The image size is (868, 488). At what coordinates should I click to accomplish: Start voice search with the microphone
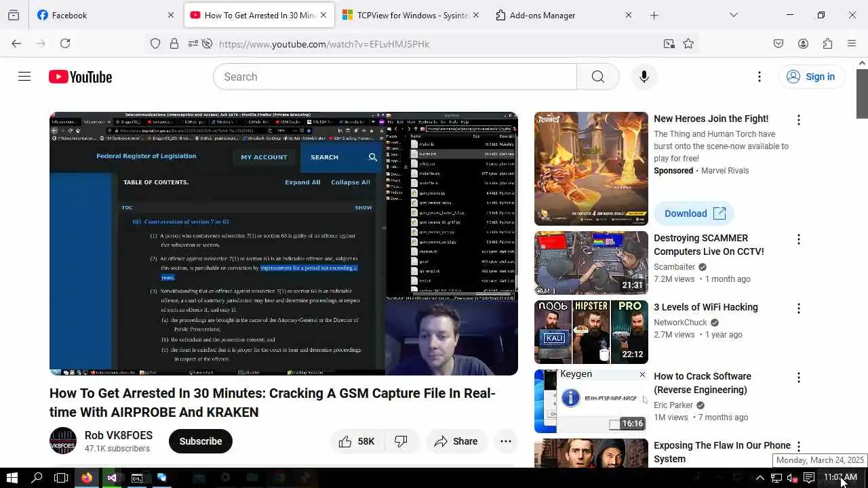point(644,77)
